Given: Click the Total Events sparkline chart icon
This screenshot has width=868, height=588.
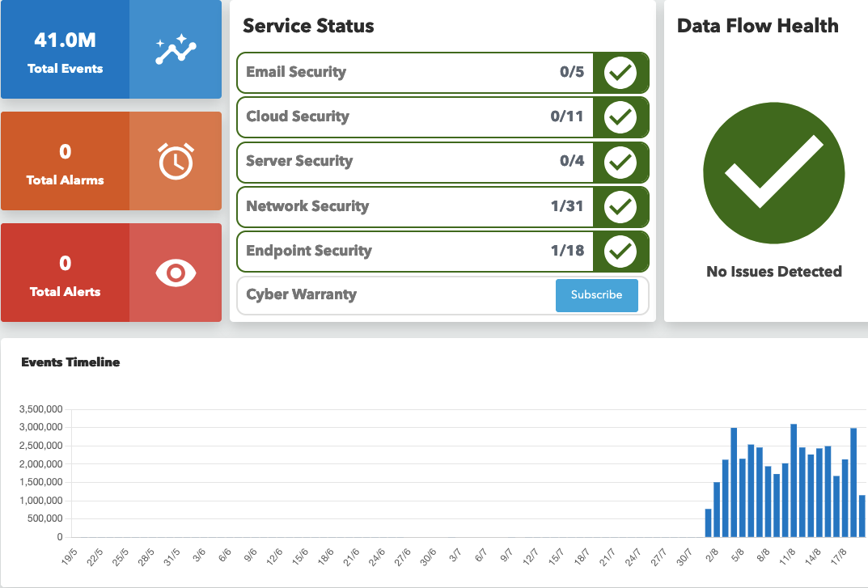Looking at the screenshot, I should [176, 49].
